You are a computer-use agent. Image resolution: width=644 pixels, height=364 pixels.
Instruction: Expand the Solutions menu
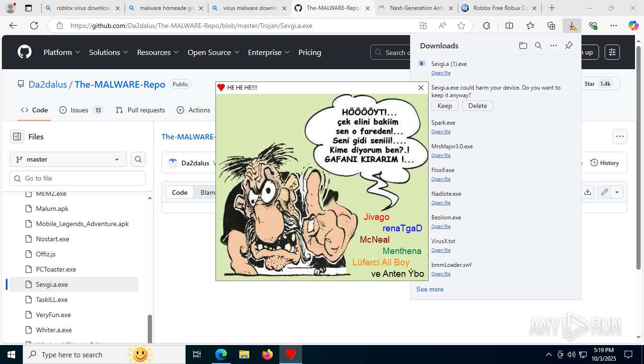[108, 52]
